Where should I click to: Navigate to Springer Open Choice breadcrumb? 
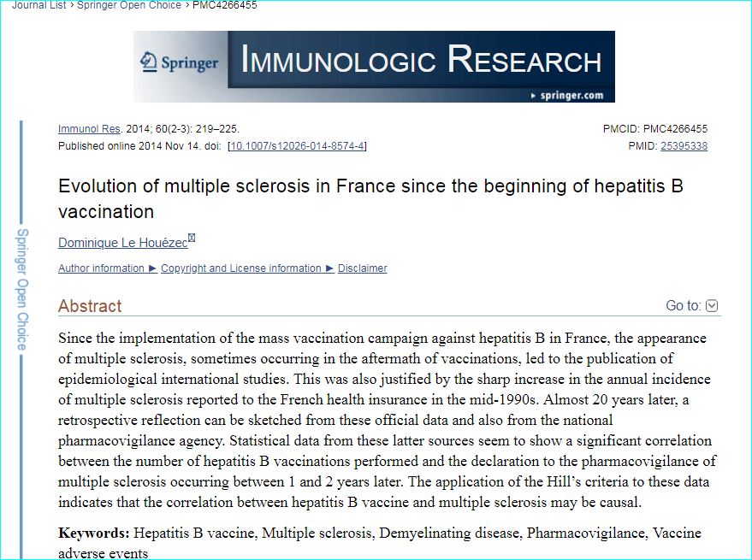pos(128,5)
